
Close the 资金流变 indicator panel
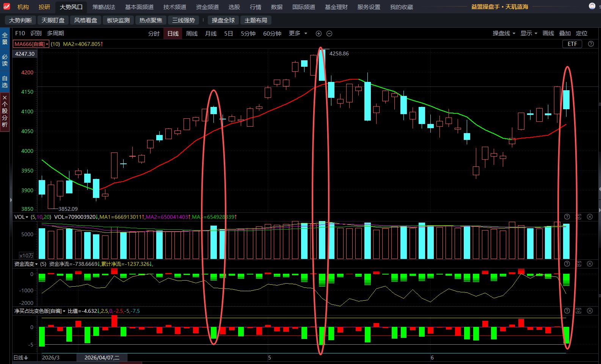[590, 264]
